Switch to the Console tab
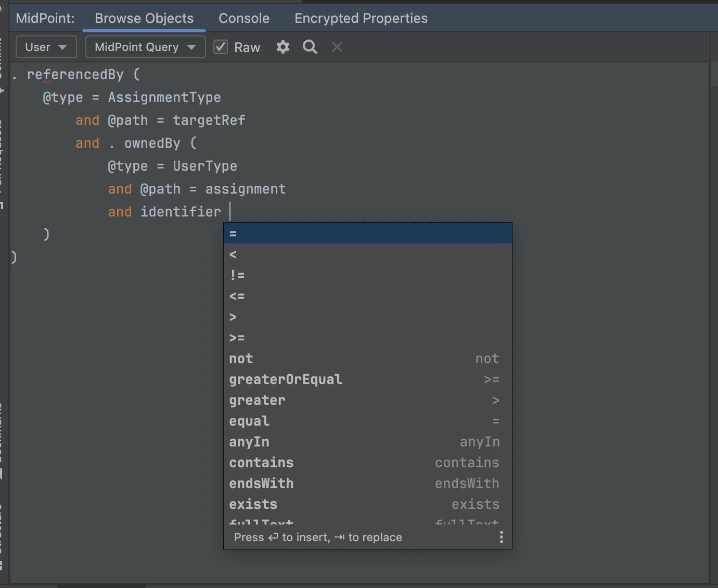This screenshot has width=718, height=588. click(243, 18)
